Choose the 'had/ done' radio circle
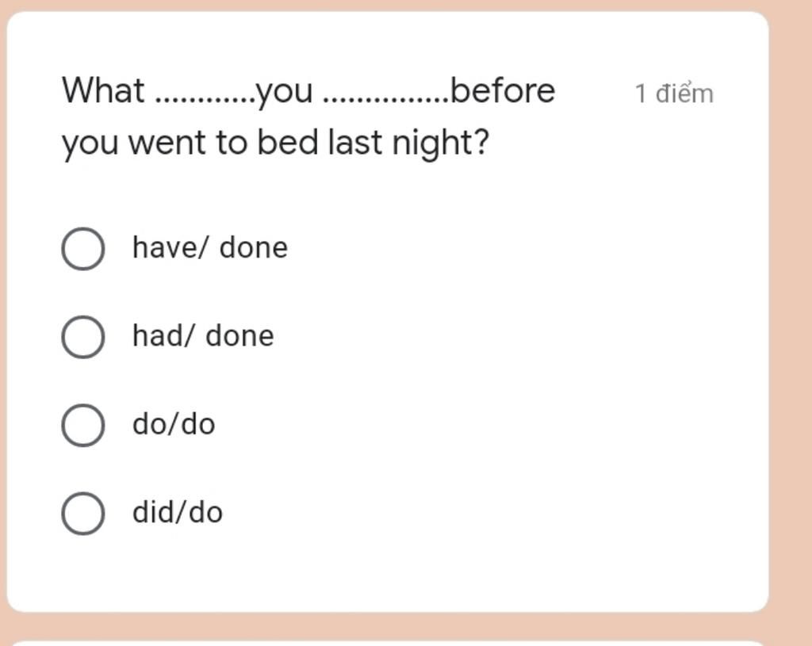 pos(82,337)
